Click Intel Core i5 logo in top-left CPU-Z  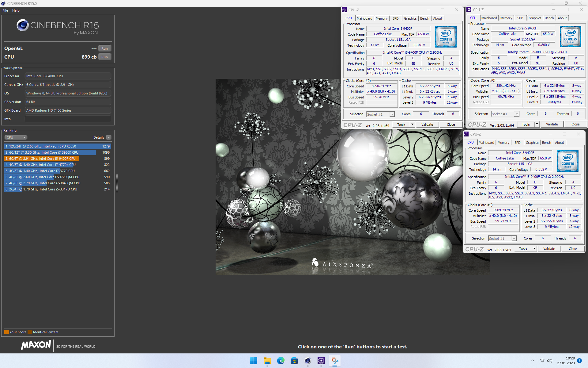(446, 37)
